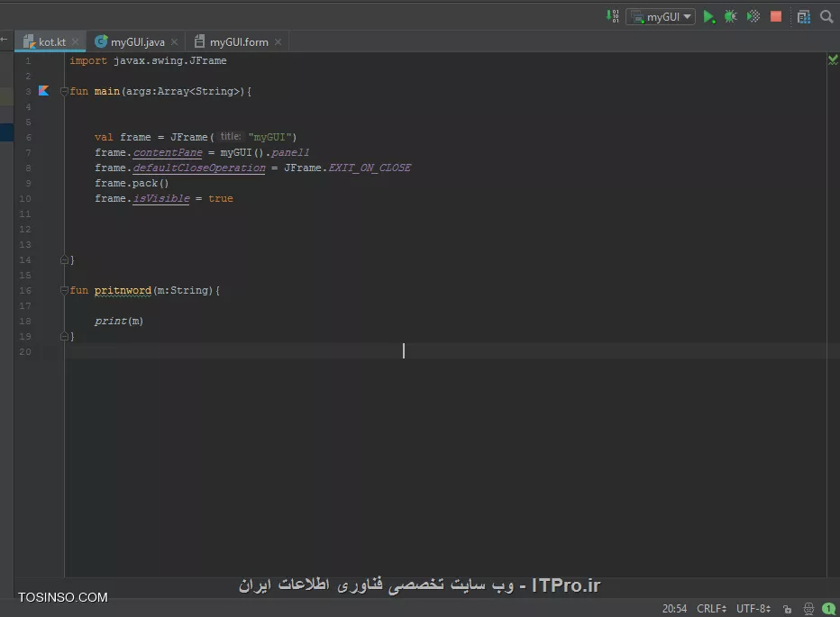840x617 pixels.
Task: Stop the running process
Action: (776, 16)
